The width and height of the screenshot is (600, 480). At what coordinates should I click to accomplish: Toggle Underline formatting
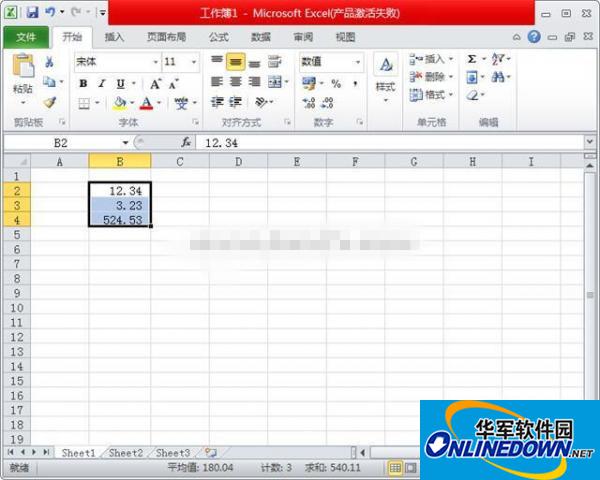121,83
